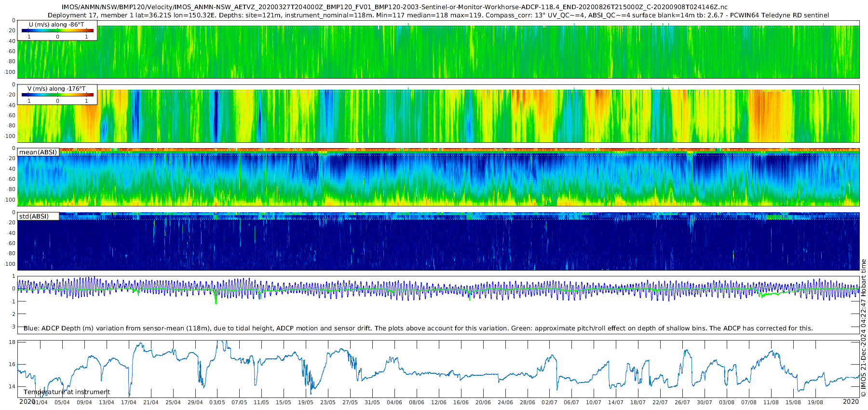This screenshot has width=868, height=410.
Task: Click the IMOS file path title line
Action: pyautogui.click(x=394, y=7)
